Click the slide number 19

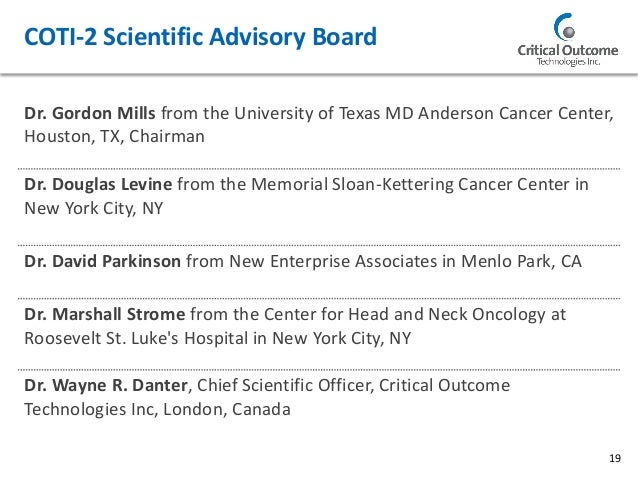tap(615, 459)
